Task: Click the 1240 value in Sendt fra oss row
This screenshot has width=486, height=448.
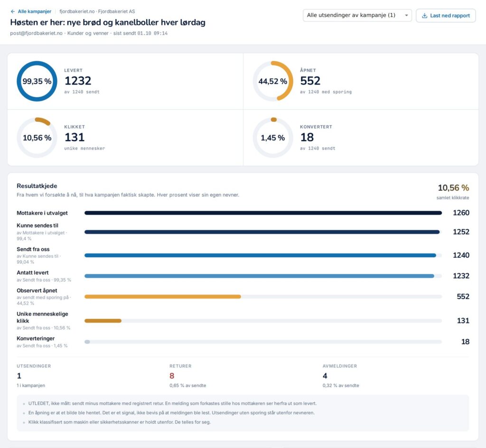Action: (x=461, y=255)
